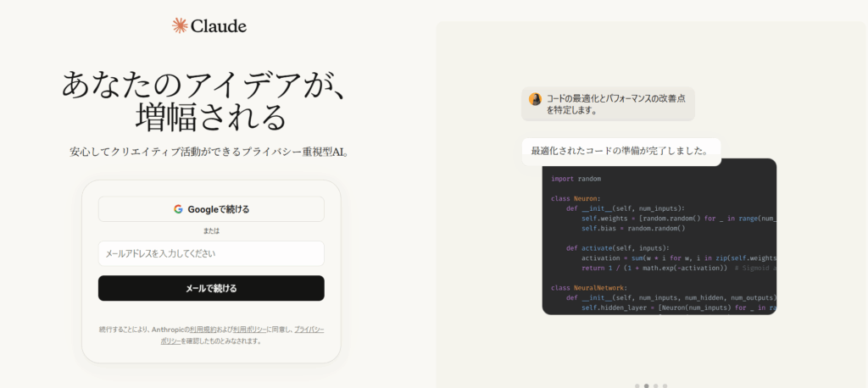Select the fourth carousel dot indicator
868x388 pixels.
tap(665, 385)
